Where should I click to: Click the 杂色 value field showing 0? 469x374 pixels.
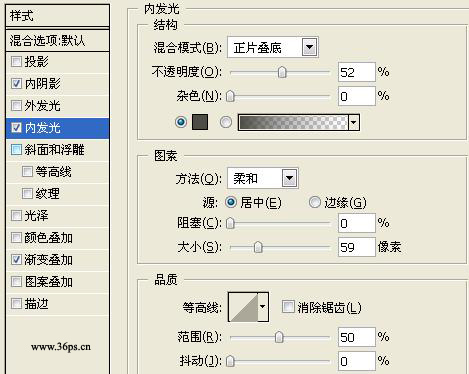[x=357, y=96]
